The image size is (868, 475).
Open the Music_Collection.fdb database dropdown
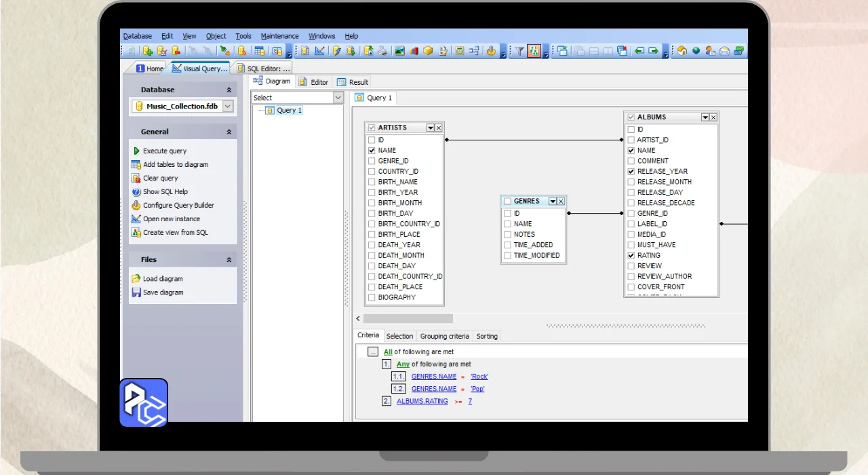tap(228, 106)
